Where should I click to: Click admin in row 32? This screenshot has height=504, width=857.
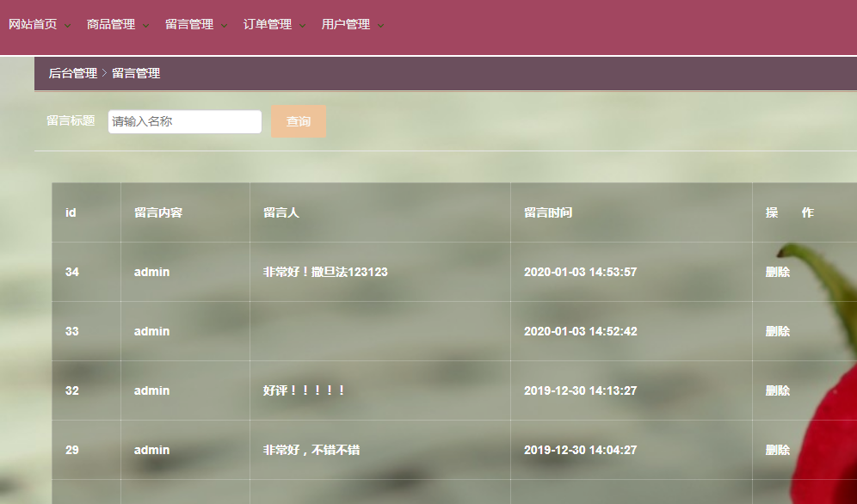(152, 390)
